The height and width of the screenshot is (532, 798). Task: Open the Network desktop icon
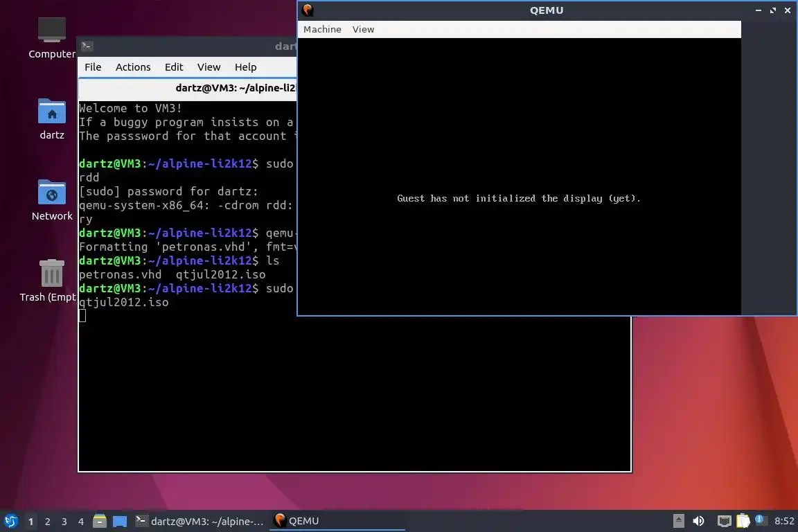pos(52,201)
